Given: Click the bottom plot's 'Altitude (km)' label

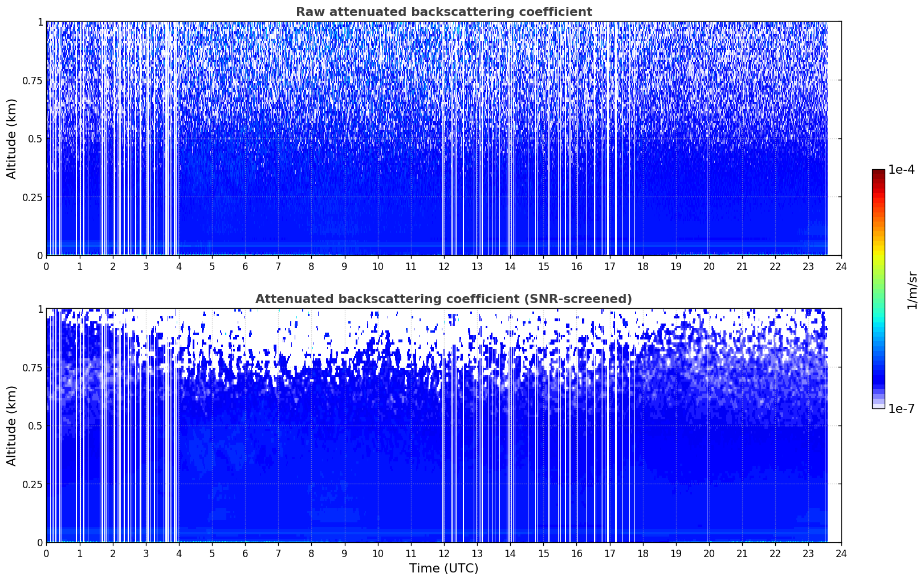Looking at the screenshot, I should point(12,425).
